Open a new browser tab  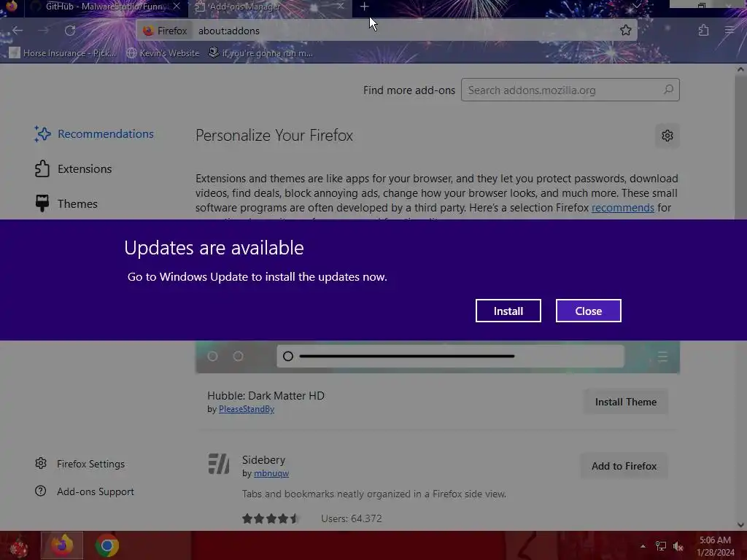click(364, 7)
